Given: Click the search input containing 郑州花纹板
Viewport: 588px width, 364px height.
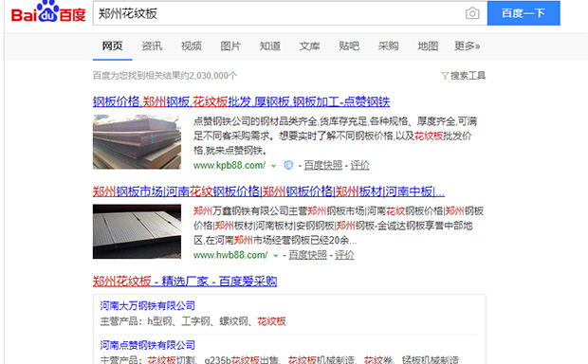Looking at the screenshot, I should point(278,13).
